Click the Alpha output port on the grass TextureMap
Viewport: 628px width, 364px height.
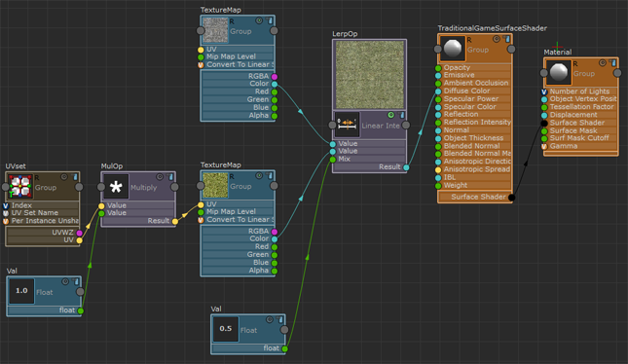[275, 272]
